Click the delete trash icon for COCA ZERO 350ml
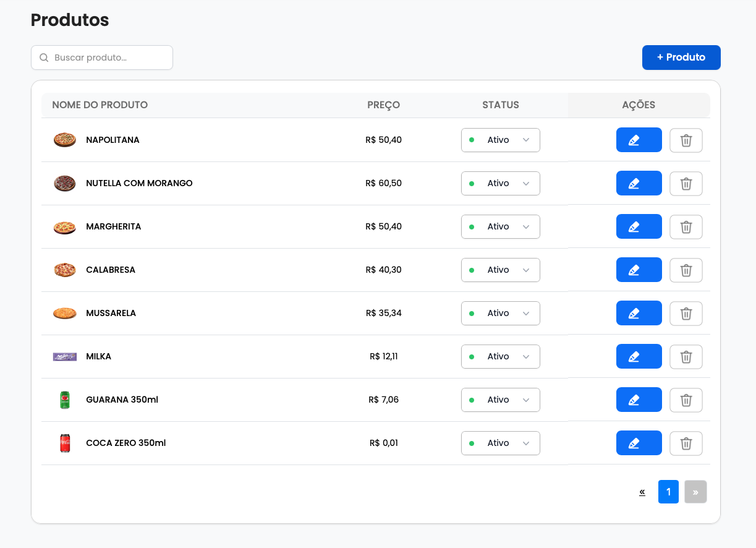756x548 pixels. [x=686, y=443]
